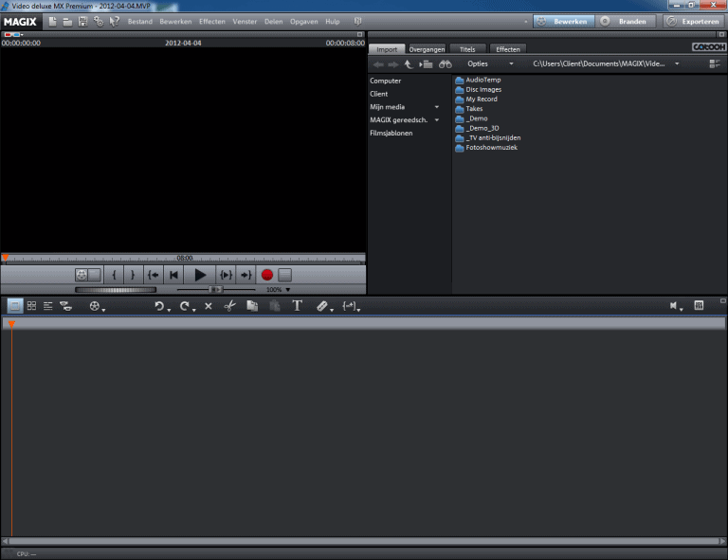The height and width of the screenshot is (560, 728).
Task: Click the preview jog slider handle
Action: click(x=215, y=290)
